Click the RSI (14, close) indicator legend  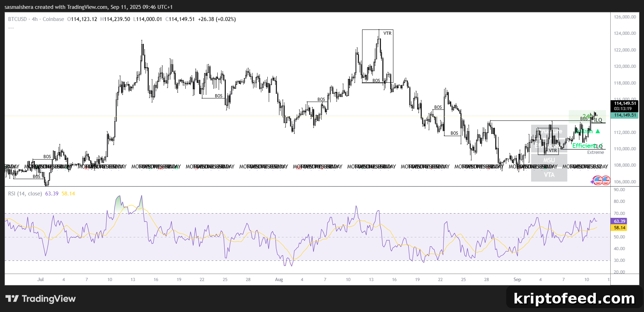coord(25,194)
